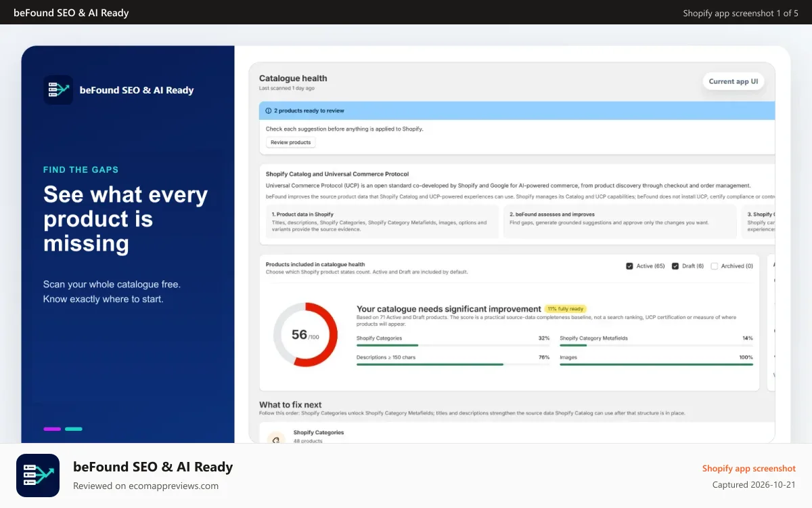Click the beFound assesses and improves card
This screenshot has height=508, width=812.
620,221
